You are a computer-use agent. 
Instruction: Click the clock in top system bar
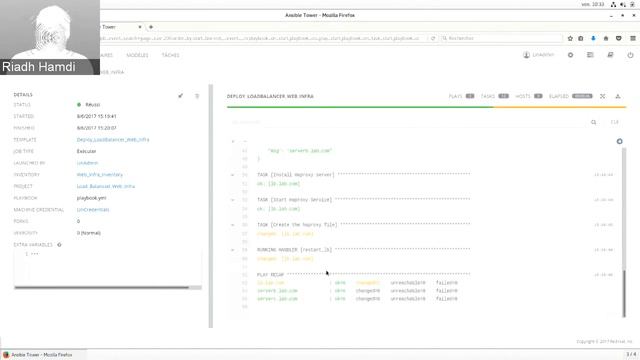[593, 4]
